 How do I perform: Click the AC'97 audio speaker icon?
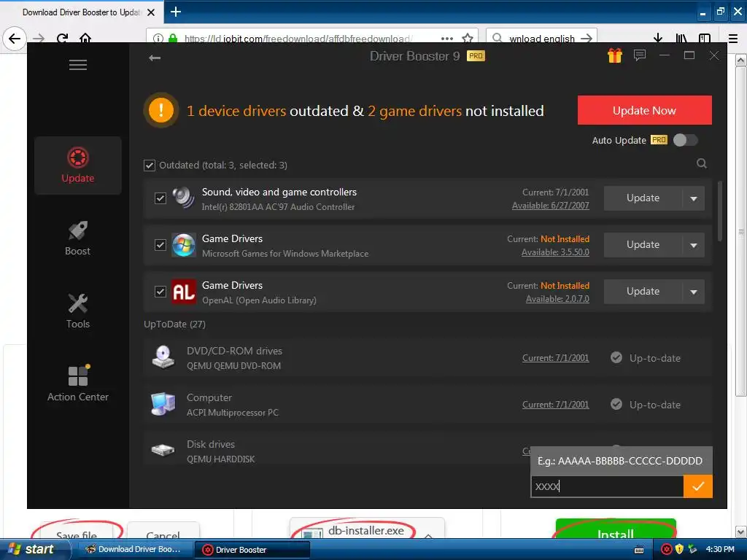pyautogui.click(x=183, y=198)
